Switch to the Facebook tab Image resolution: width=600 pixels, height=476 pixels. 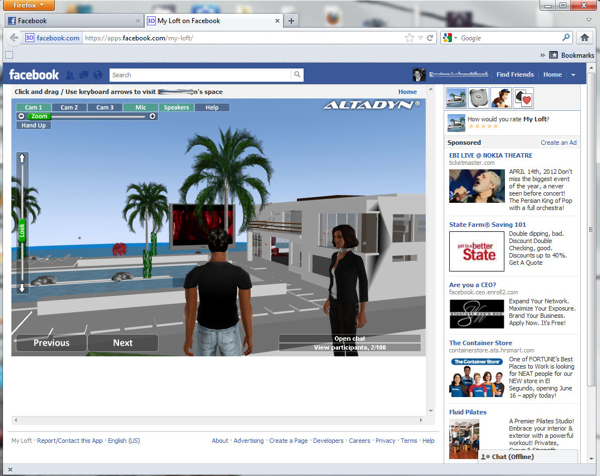(x=74, y=21)
